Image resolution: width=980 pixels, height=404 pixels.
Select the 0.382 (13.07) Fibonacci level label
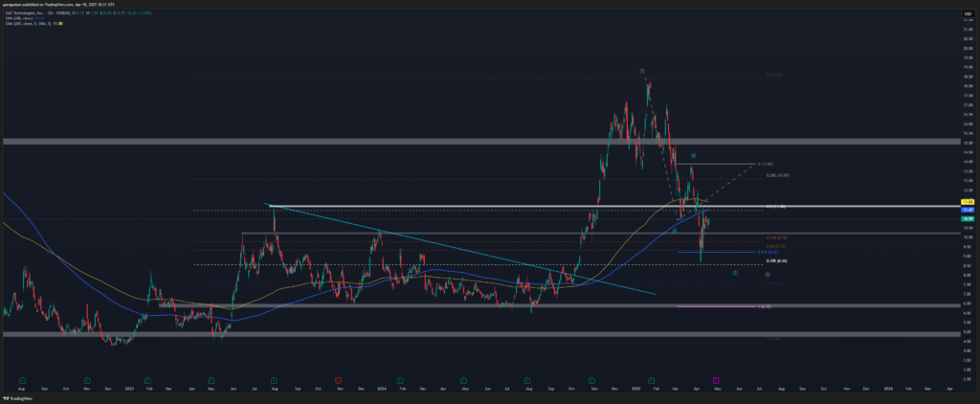coord(776,175)
